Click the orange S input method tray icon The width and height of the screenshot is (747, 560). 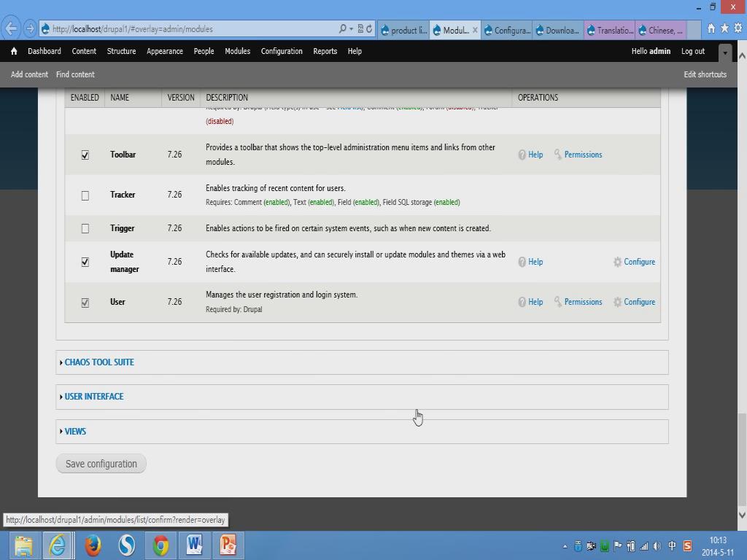pos(687,546)
